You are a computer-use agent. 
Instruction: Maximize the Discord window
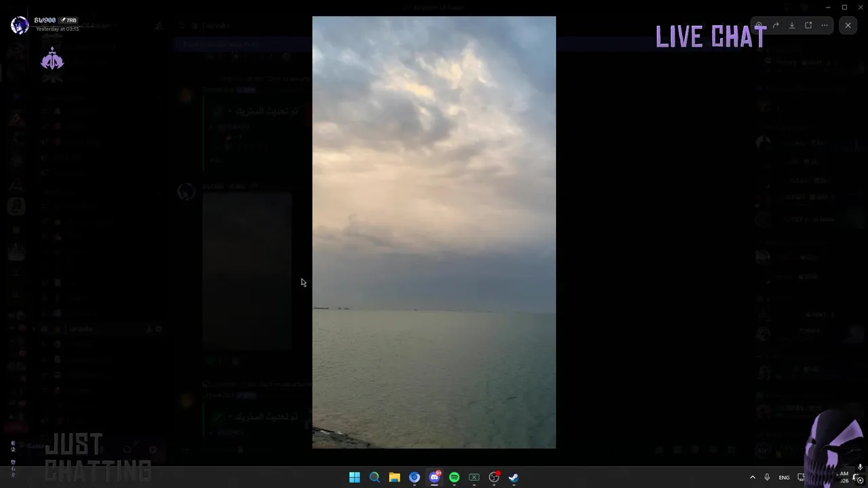[844, 7]
